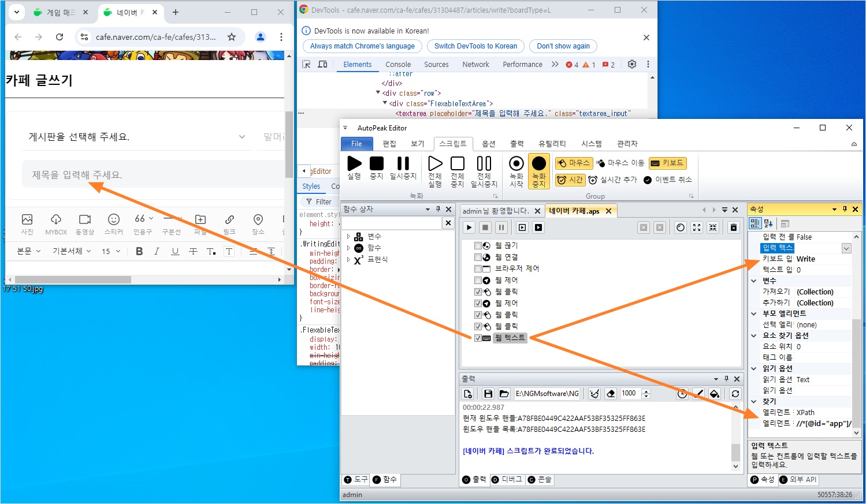Screen dimensions: 866x504
Task: Add location with 장소 pin icon
Action: [x=258, y=219]
